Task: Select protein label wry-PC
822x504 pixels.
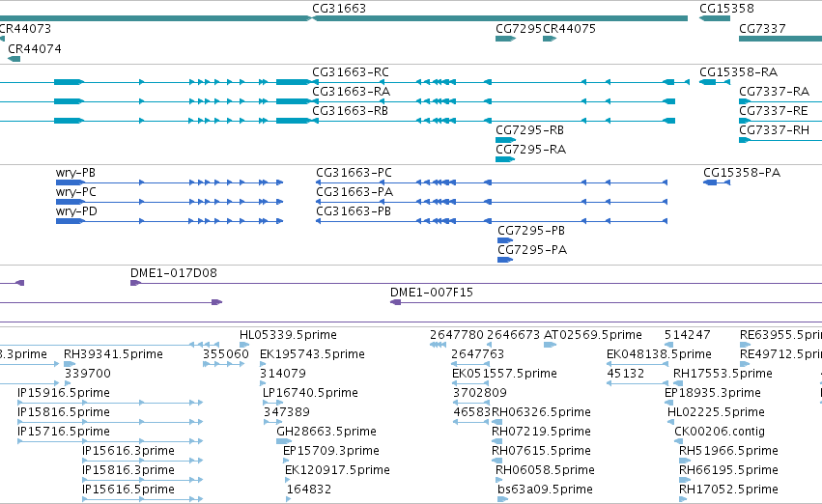Action: point(76,192)
